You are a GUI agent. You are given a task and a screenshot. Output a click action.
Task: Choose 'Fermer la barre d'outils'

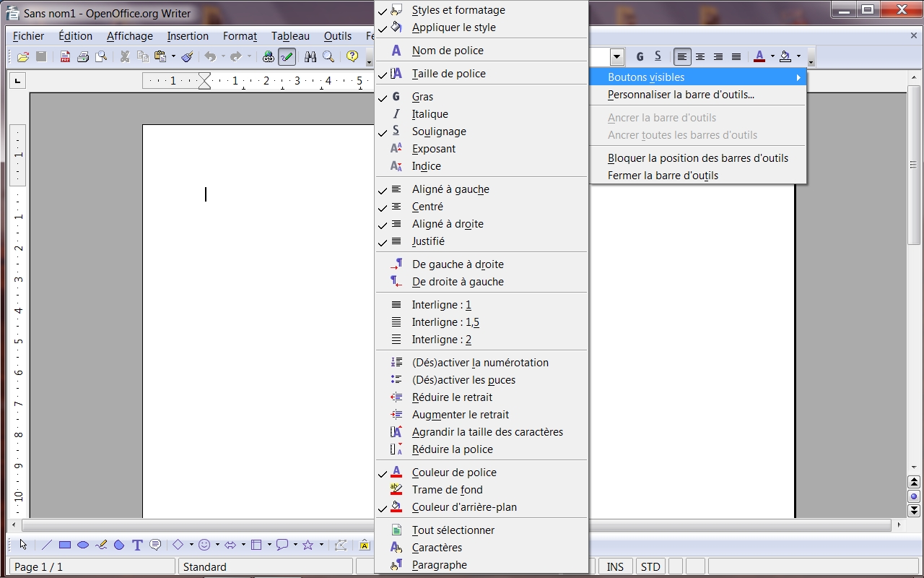tap(697, 176)
